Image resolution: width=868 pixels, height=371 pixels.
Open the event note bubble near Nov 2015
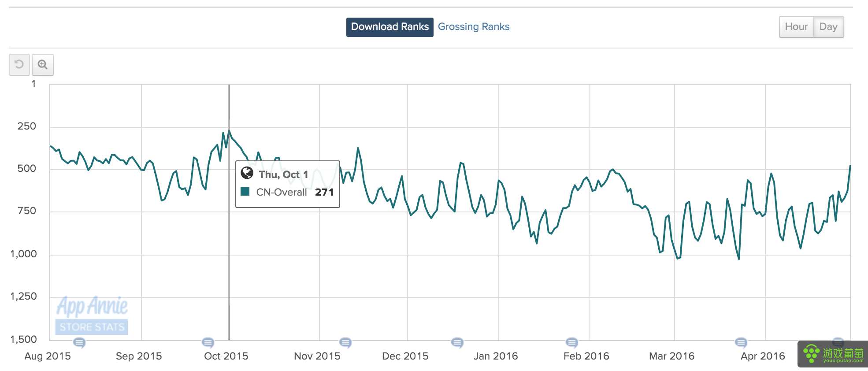[x=345, y=342]
